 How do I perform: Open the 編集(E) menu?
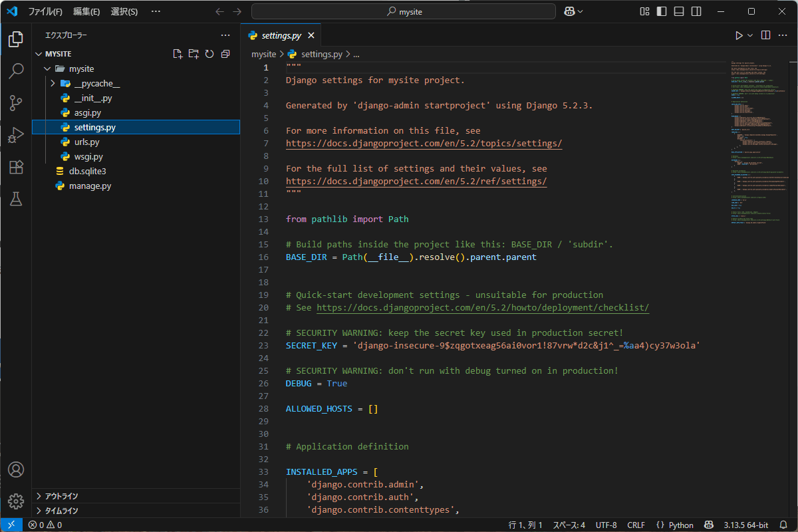[x=86, y=11]
